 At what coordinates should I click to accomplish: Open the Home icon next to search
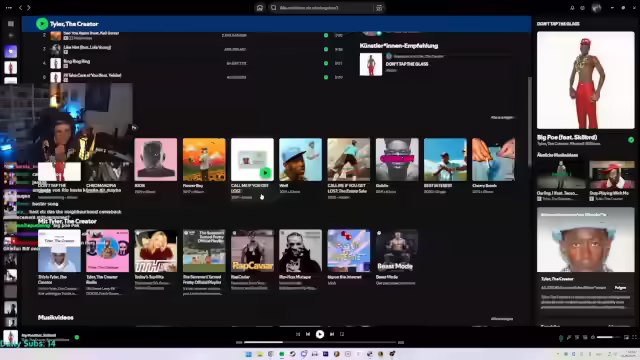pos(260,8)
